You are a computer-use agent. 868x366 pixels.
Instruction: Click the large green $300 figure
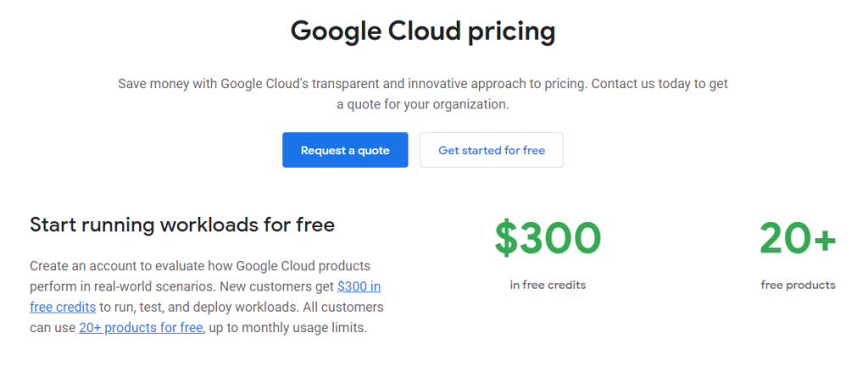click(x=548, y=238)
